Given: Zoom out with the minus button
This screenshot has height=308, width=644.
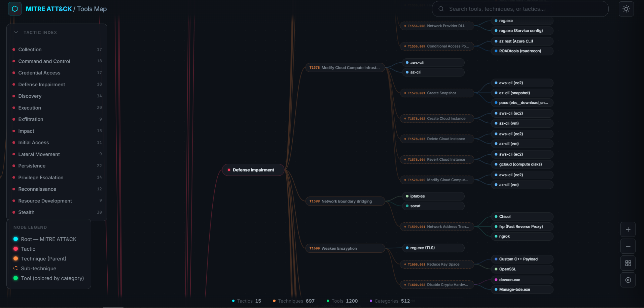Looking at the screenshot, I should tap(628, 246).
